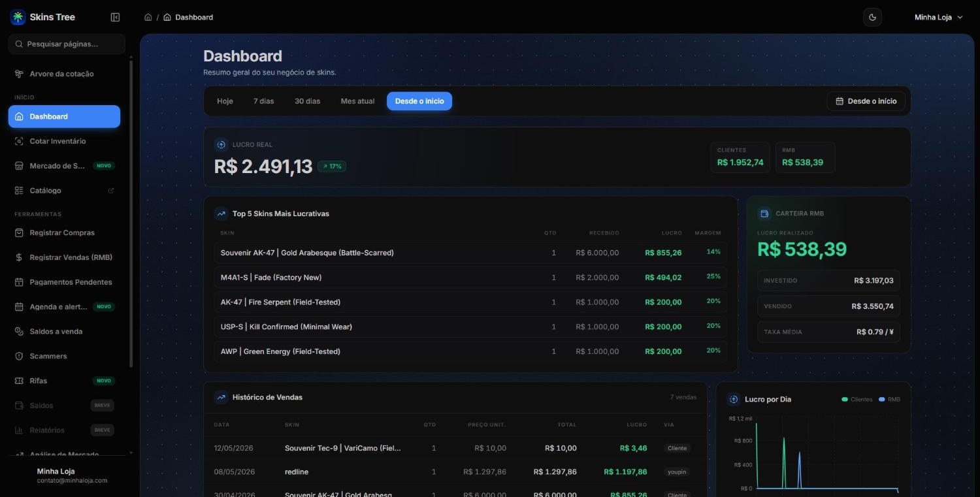The width and height of the screenshot is (980, 497).
Task: Focus the Pesquisar páginas search field
Action: 67,44
